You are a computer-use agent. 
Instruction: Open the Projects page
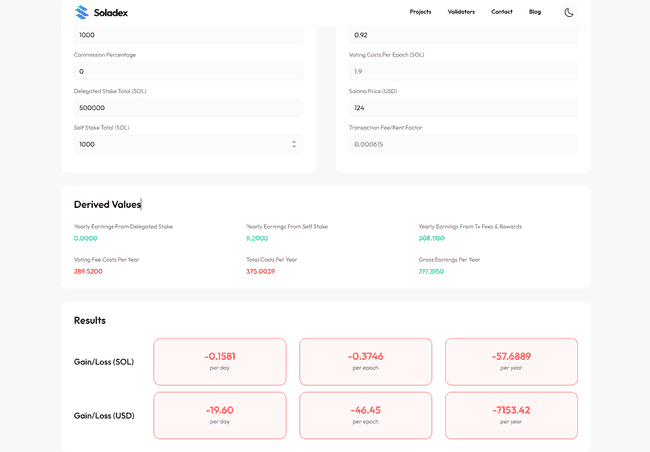point(420,12)
